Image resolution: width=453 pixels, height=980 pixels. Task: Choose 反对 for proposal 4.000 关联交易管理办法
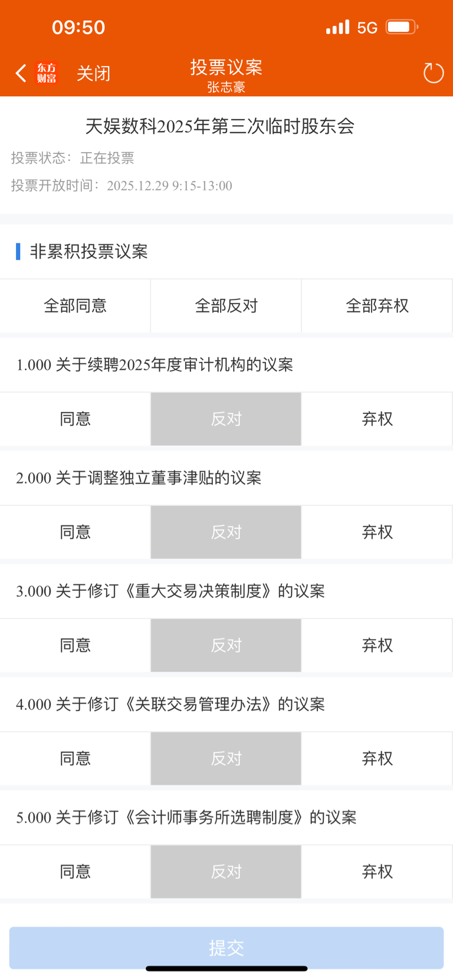pyautogui.click(x=226, y=759)
